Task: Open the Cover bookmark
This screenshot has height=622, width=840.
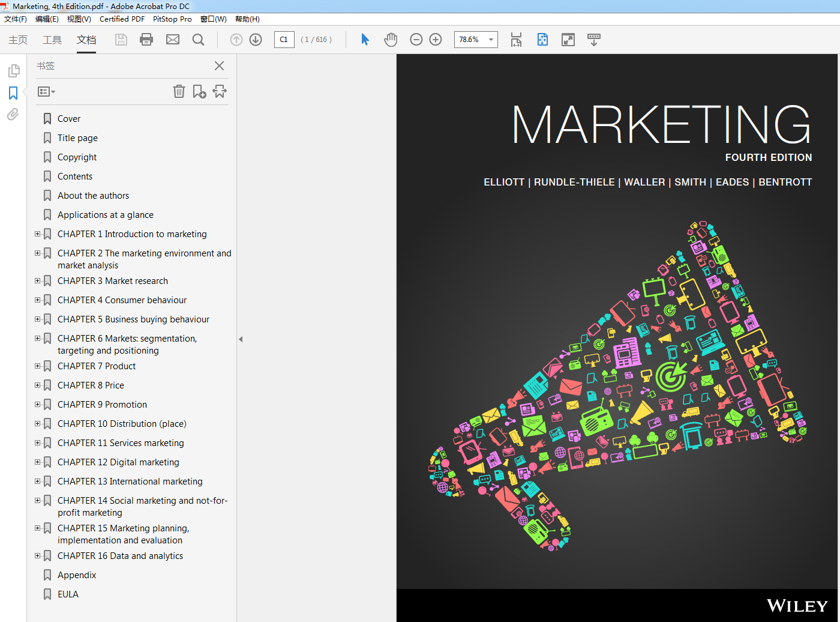Action: pyautogui.click(x=69, y=119)
